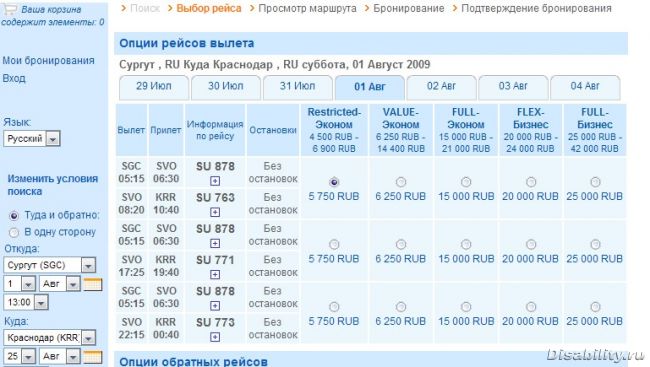650x367 pixels.
Task: Select FLEX-Бизнес fare for SU 773 itinerary
Action: pos(531,307)
